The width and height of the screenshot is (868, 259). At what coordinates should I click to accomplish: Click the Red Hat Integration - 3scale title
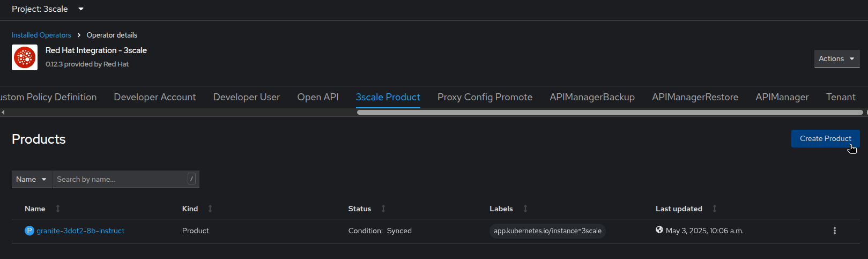point(96,50)
